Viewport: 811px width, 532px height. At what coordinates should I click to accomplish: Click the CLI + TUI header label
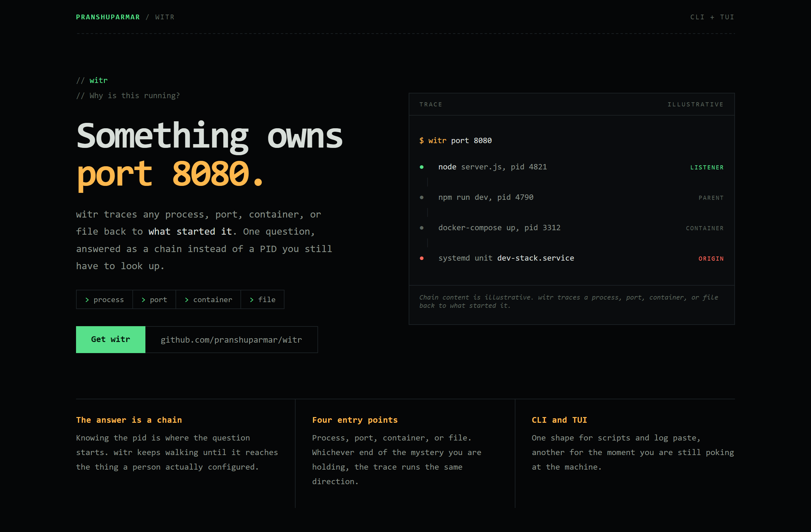(712, 17)
